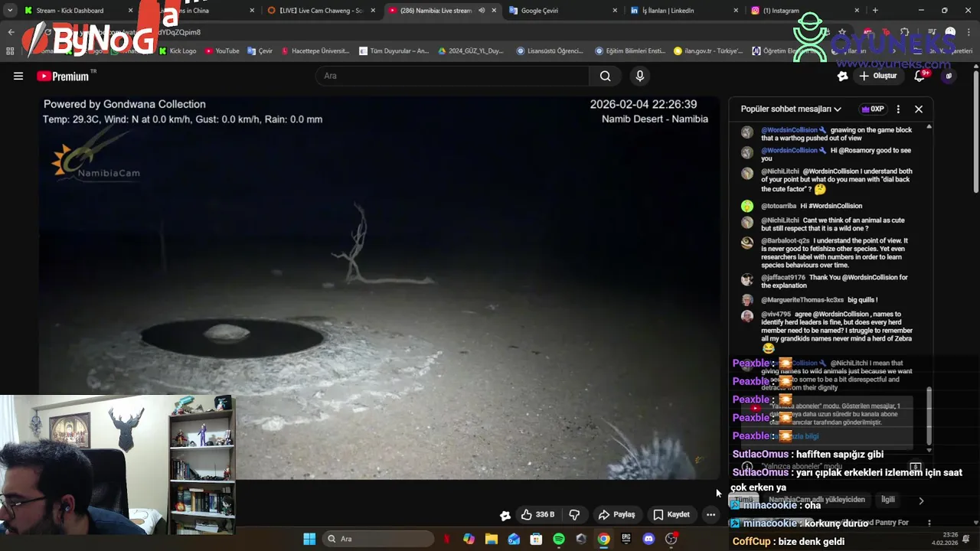Go back with browser back arrow

tap(11, 32)
